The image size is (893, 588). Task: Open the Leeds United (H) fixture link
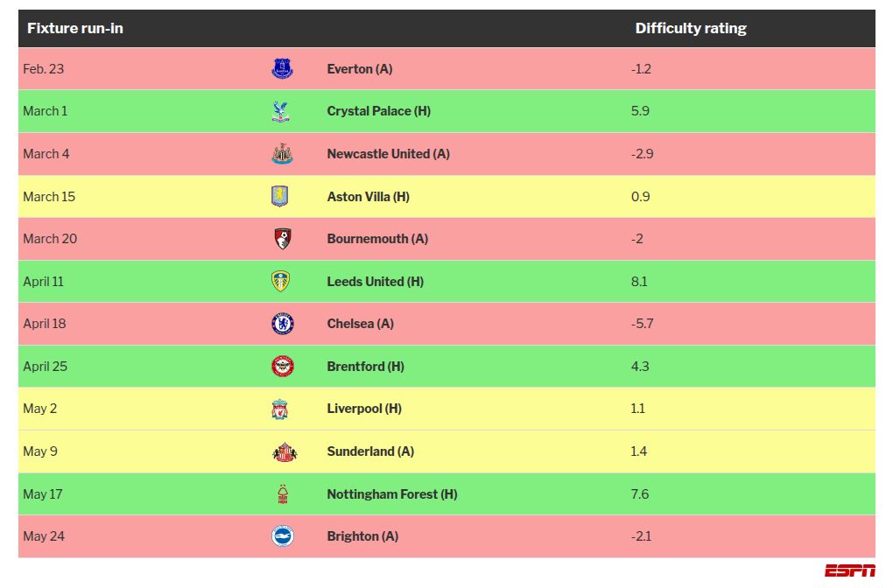click(x=375, y=282)
